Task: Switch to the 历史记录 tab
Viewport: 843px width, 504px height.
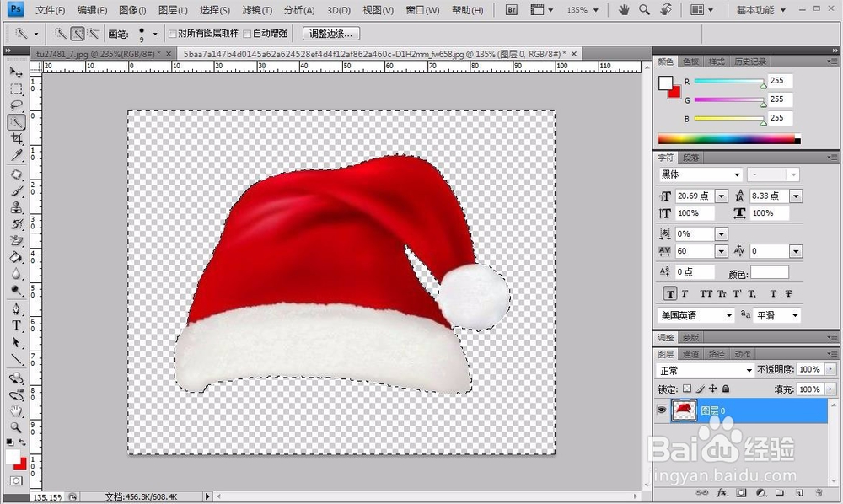Action: [x=750, y=62]
